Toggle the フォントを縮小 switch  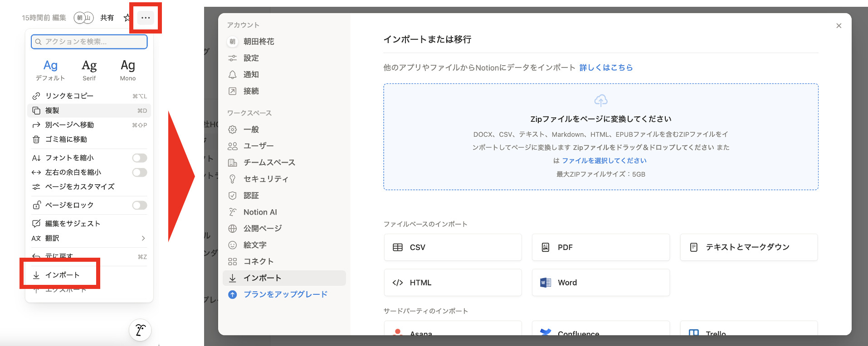coord(140,158)
